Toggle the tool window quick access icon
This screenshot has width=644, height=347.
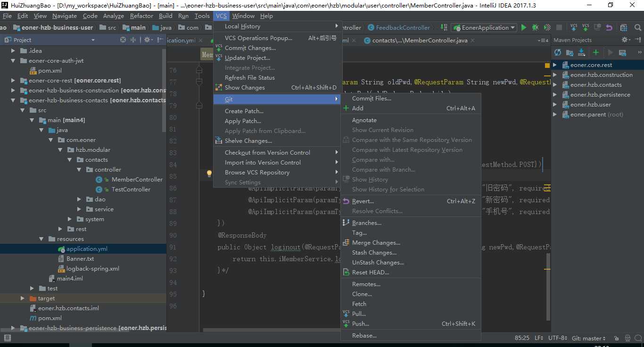(7, 338)
